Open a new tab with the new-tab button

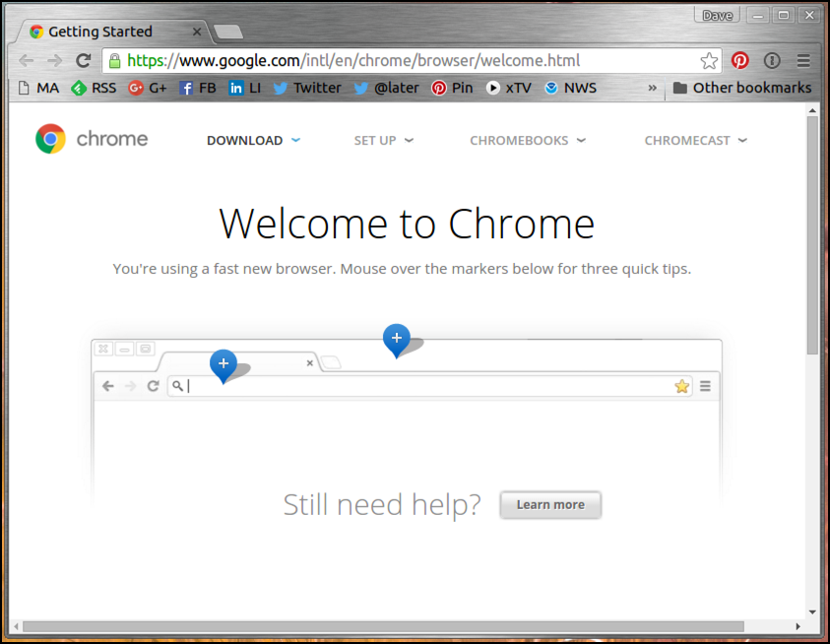point(228,32)
